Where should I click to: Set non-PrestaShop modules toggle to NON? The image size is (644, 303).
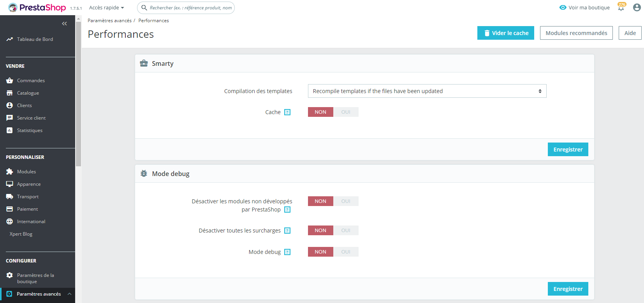coord(320,201)
